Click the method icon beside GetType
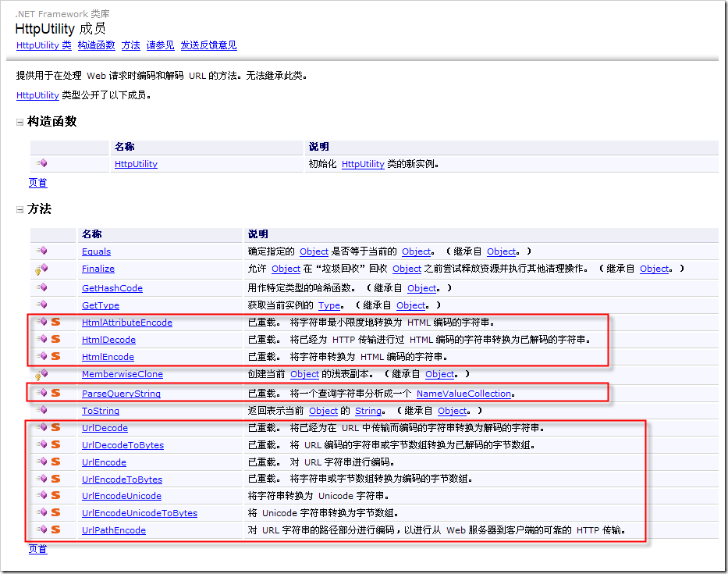728x574 pixels. point(42,305)
